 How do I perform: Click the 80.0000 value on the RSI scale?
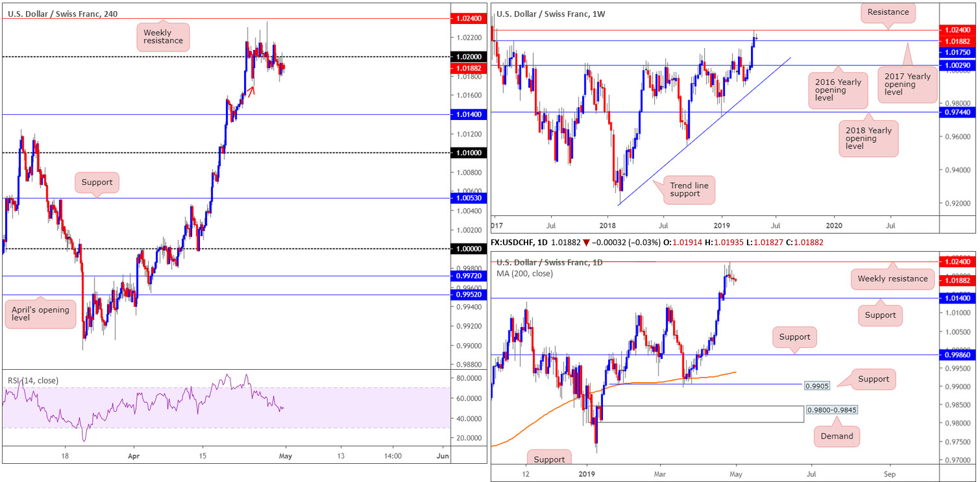[468, 378]
